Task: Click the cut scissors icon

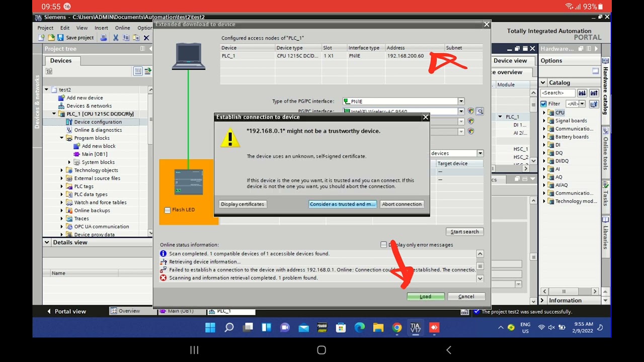Action: (x=116, y=38)
